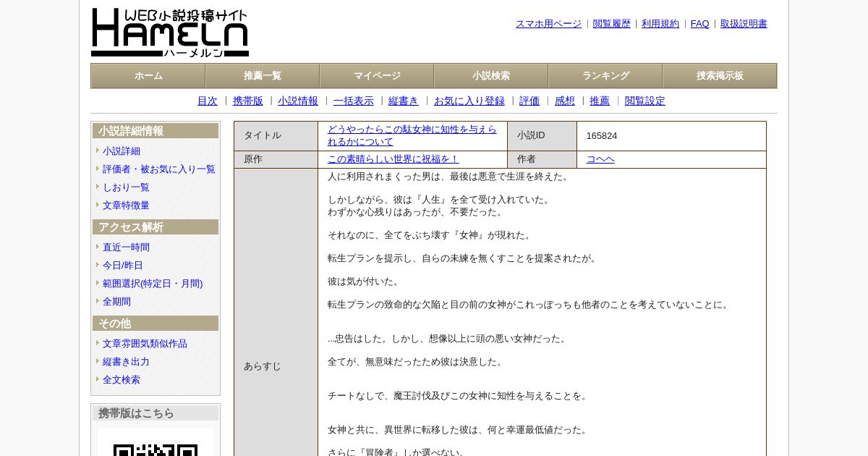Click synopsis line 彼は気が付いた。

pos(364,282)
